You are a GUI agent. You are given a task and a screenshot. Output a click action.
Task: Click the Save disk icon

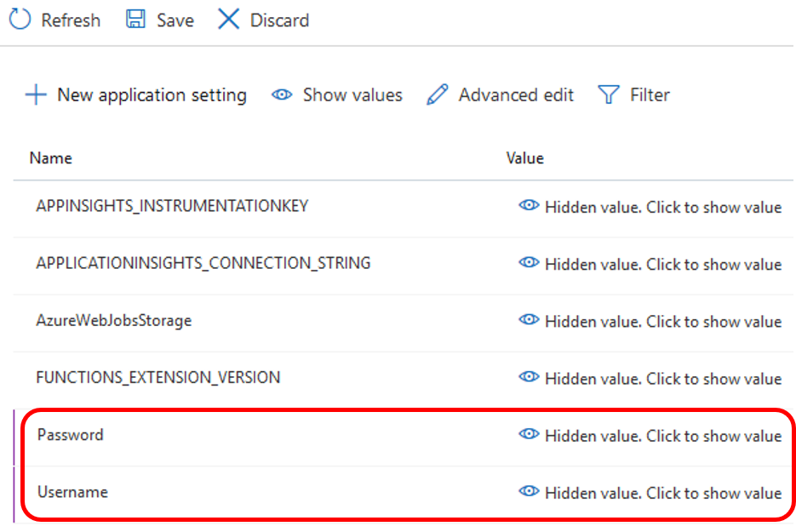pyautogui.click(x=136, y=20)
